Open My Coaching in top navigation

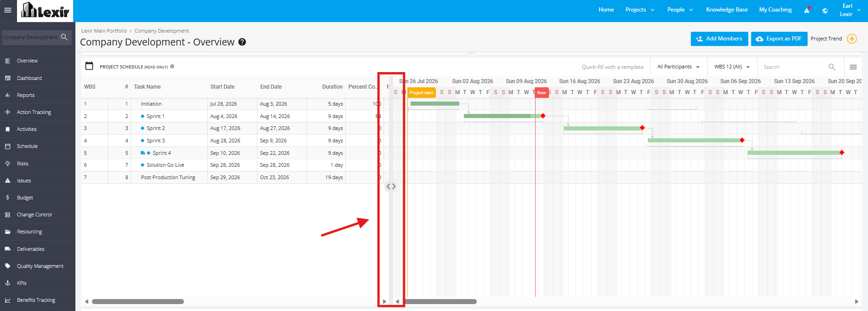click(775, 10)
